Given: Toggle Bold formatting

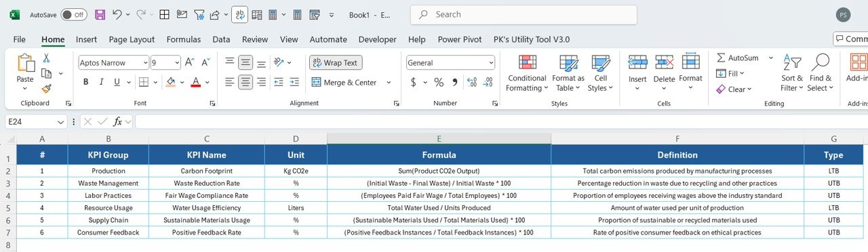Looking at the screenshot, I should (x=86, y=82).
